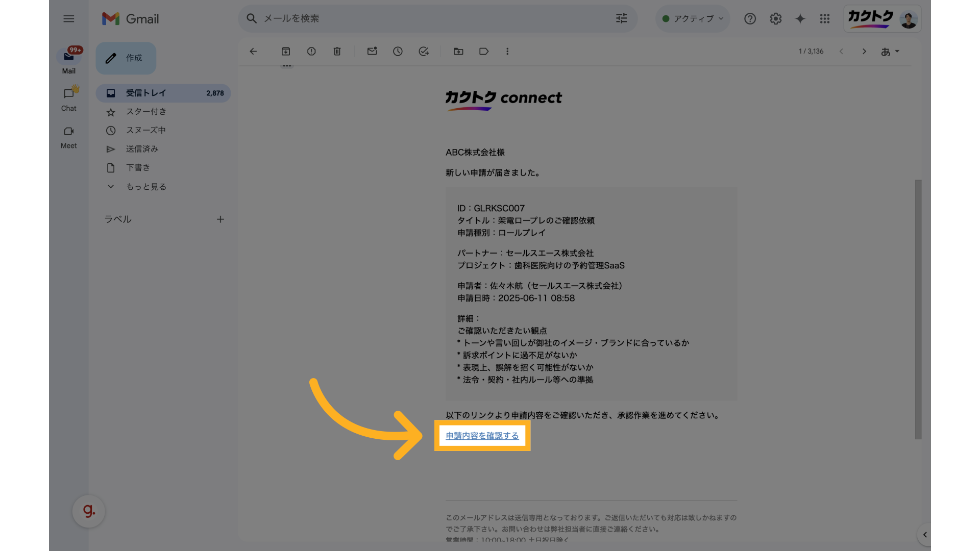Viewport: 980px width, 551px height.
Task: Expand the もっと見る section in sidebar
Action: point(146,186)
